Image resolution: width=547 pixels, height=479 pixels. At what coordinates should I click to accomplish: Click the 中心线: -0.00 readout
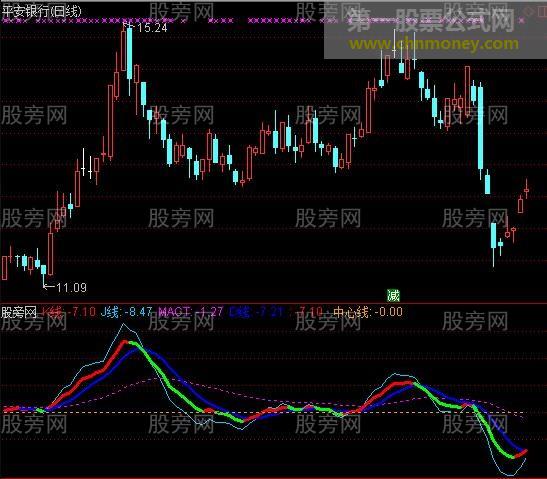click(368, 312)
